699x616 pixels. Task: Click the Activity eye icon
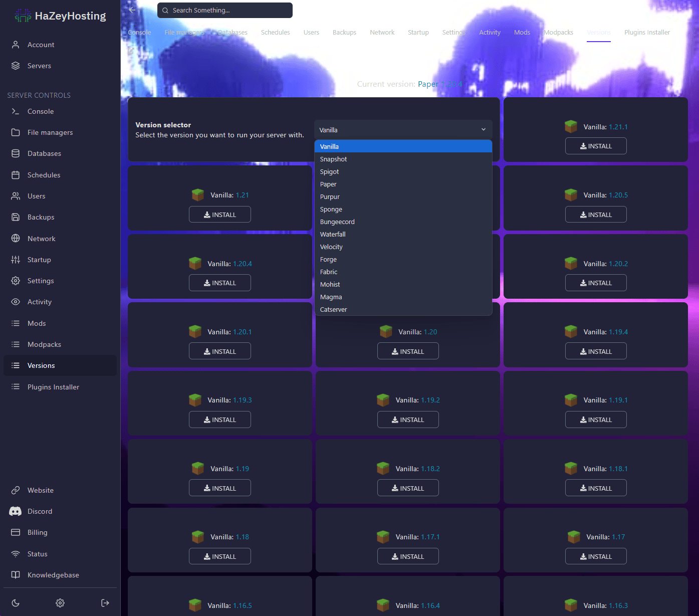16,302
